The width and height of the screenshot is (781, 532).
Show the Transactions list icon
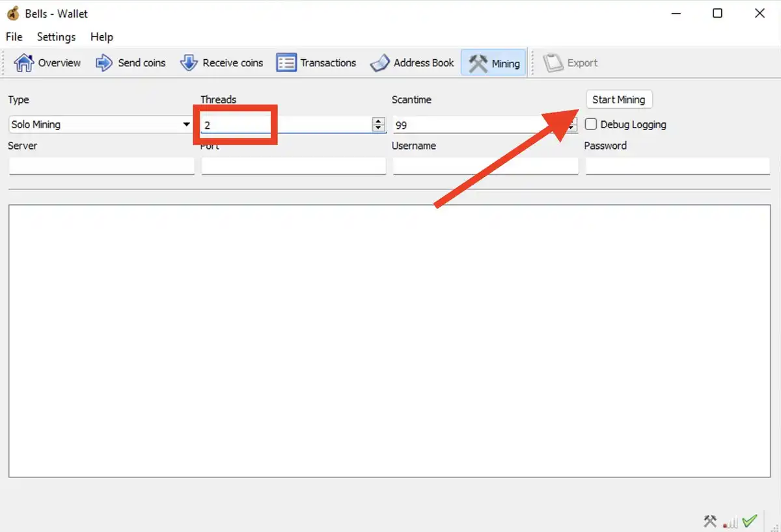(x=286, y=63)
